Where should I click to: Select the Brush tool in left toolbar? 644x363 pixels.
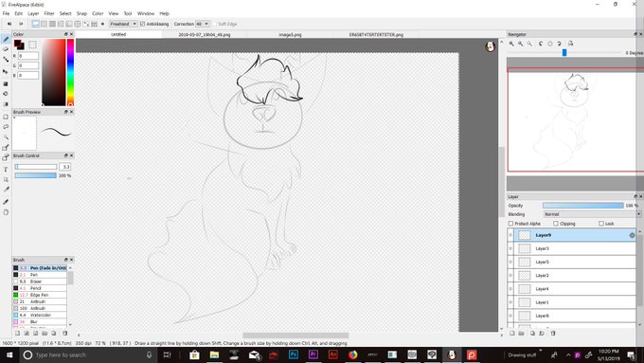pyautogui.click(x=6, y=39)
